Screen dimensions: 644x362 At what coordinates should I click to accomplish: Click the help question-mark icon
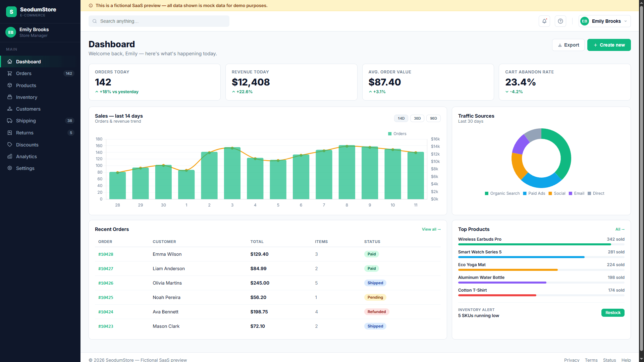(560, 21)
